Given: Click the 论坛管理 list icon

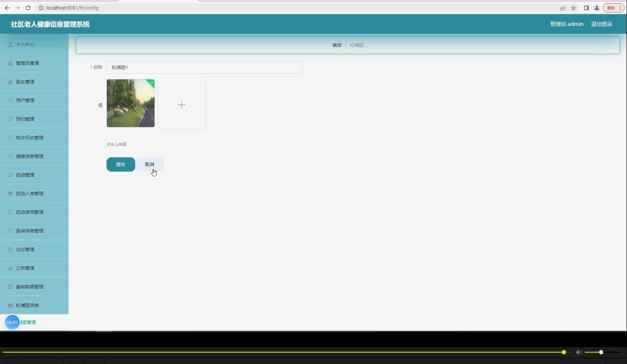Looking at the screenshot, I should click(x=11, y=249).
